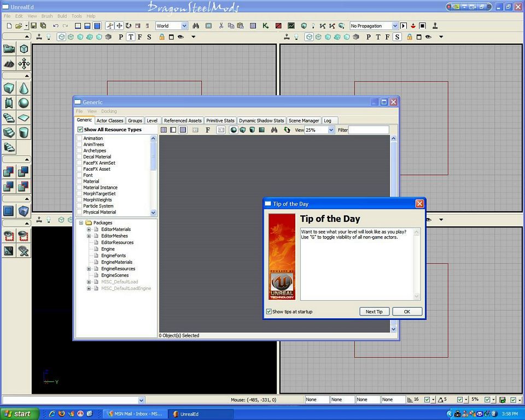Create a sphere brush shape
This screenshot has height=420, width=525.
pos(24,103)
